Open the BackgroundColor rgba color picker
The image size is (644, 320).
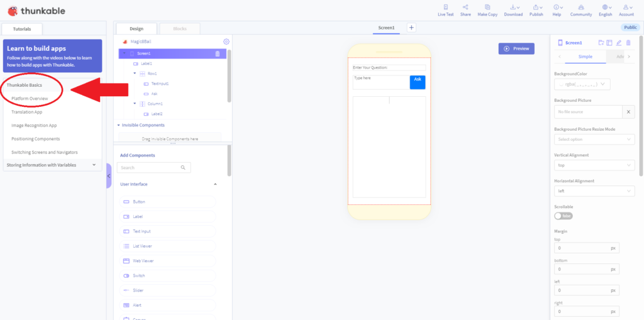point(582,84)
